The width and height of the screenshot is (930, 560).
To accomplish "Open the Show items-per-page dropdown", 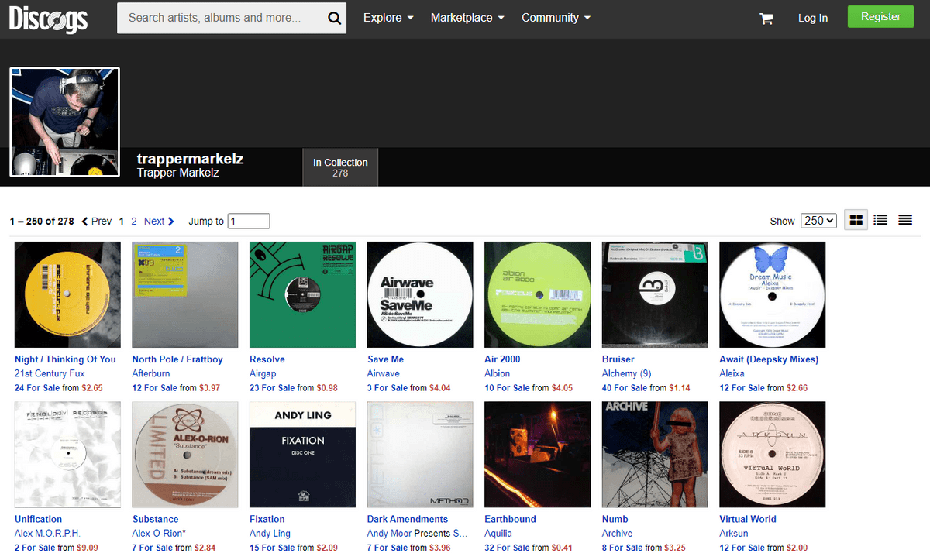I will 818,221.
